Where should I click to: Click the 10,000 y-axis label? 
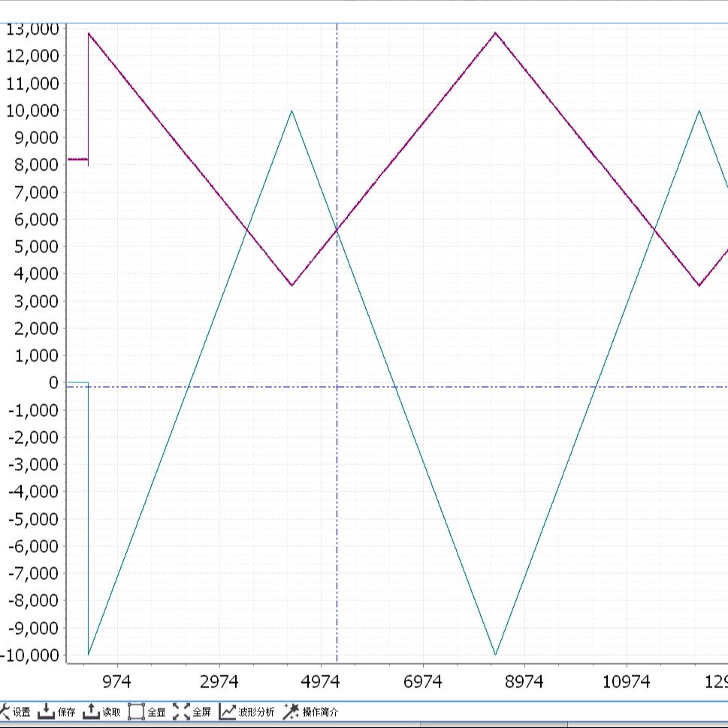[x=32, y=110]
